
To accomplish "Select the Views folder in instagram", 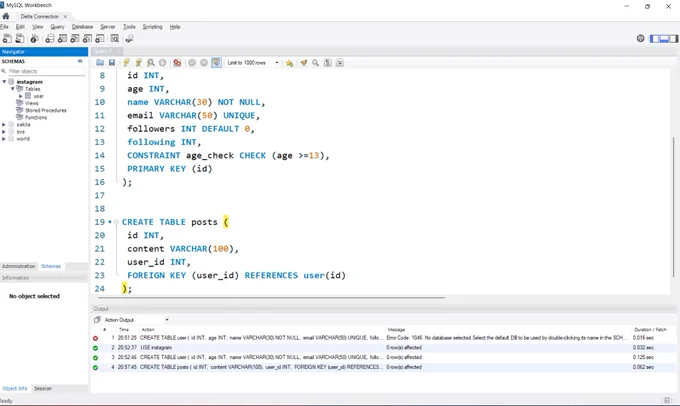I will 31,103.
